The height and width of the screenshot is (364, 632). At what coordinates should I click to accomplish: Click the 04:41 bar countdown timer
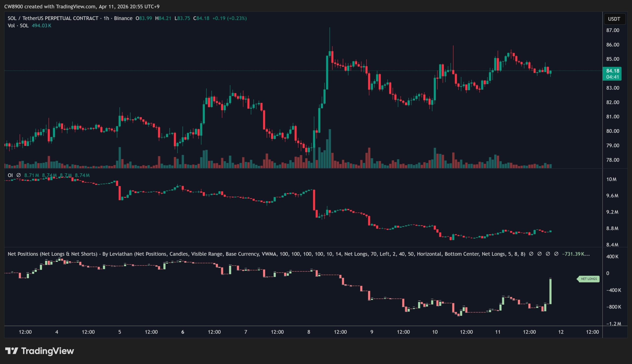tap(612, 77)
